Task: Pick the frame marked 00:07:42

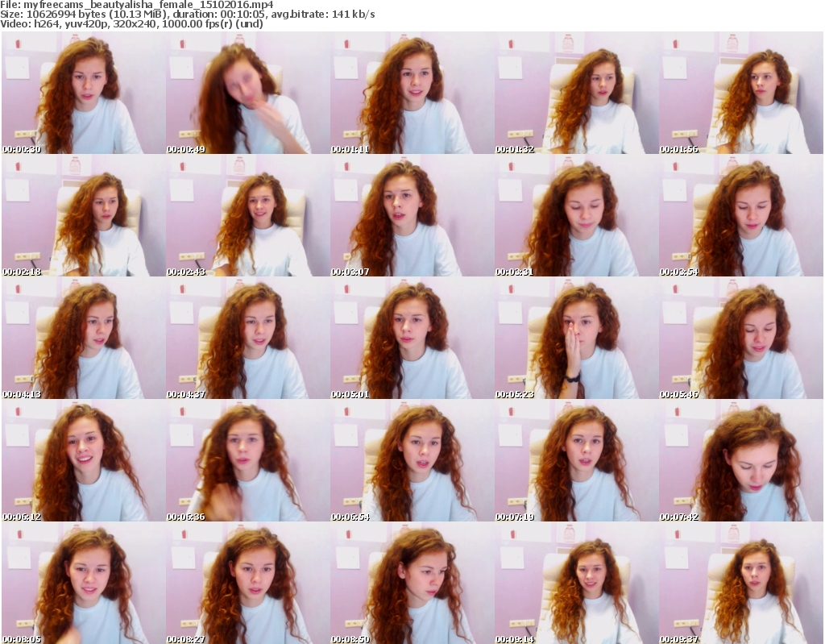Action: [741, 460]
